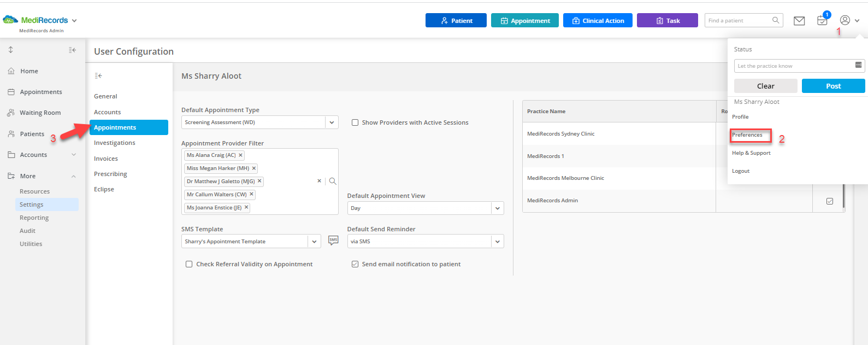Click the purple Task button
This screenshot has height=345, width=868.
click(668, 20)
